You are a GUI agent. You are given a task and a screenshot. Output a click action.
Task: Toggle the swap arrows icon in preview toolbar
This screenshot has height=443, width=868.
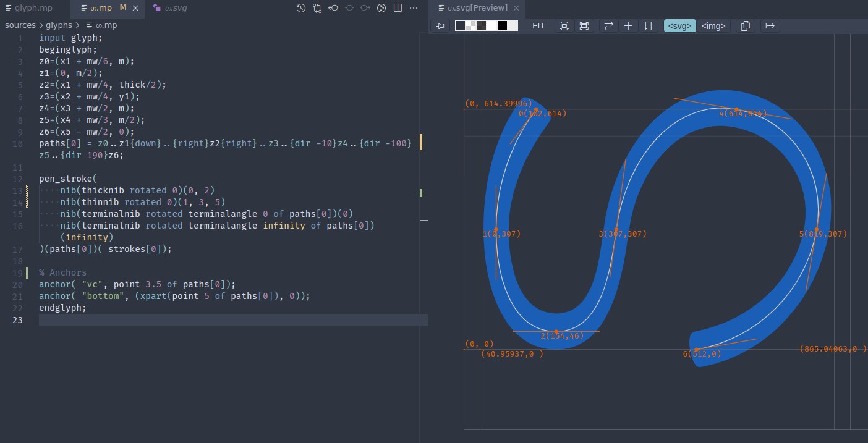pos(608,25)
